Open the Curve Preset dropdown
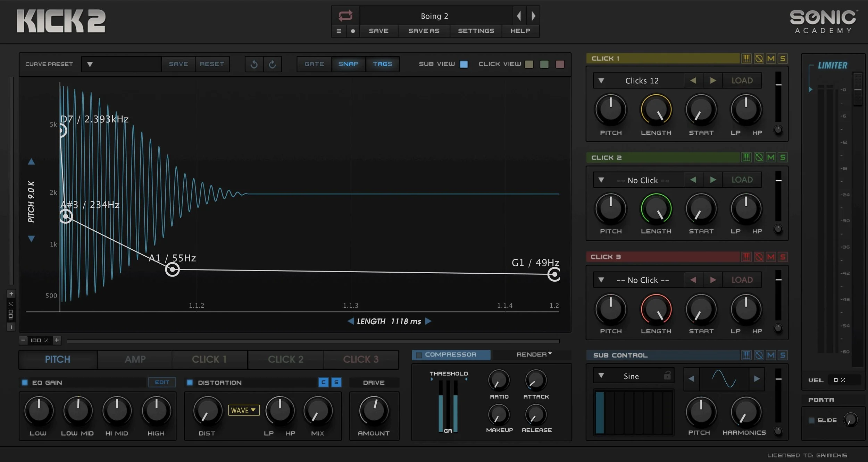The image size is (868, 462). tap(90, 64)
